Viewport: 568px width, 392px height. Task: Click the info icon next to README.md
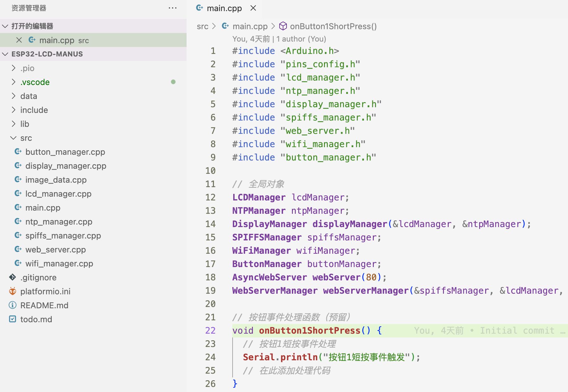point(13,305)
